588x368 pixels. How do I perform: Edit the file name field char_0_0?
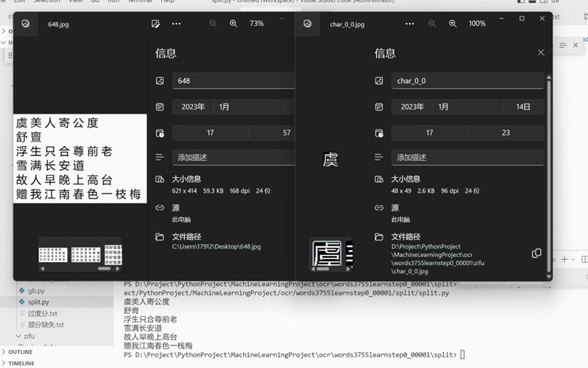(468, 81)
